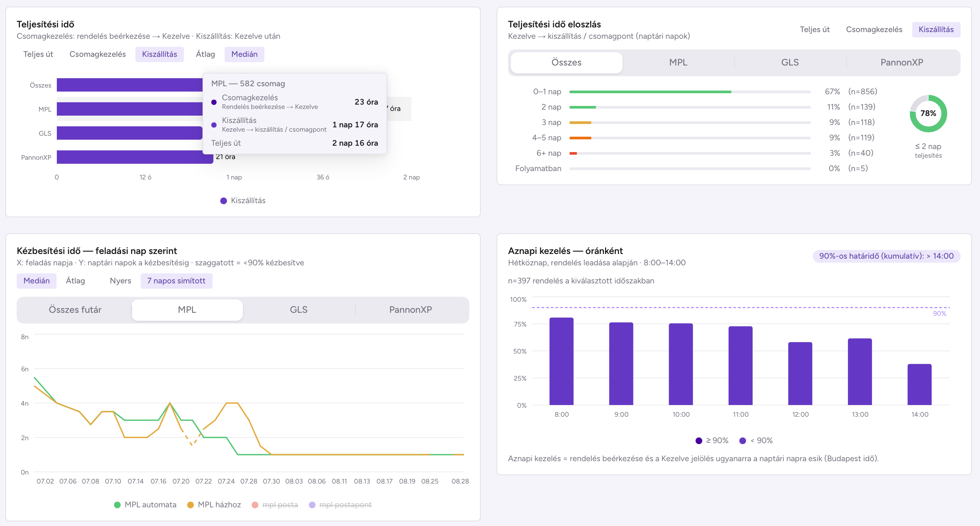Toggle the MPL házhoz legend series
Screen dimensions: 980x526
pyautogui.click(x=214, y=505)
